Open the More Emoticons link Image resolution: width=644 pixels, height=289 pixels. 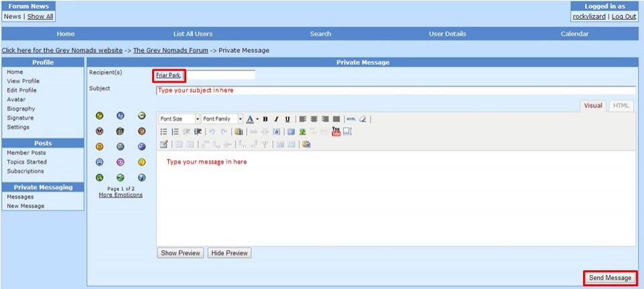pyautogui.click(x=121, y=195)
